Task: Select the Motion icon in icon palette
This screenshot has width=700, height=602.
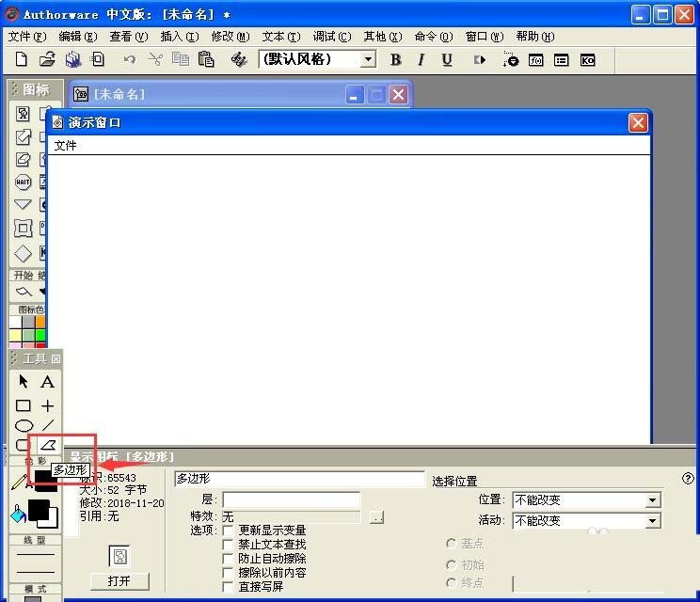Action: (x=23, y=136)
